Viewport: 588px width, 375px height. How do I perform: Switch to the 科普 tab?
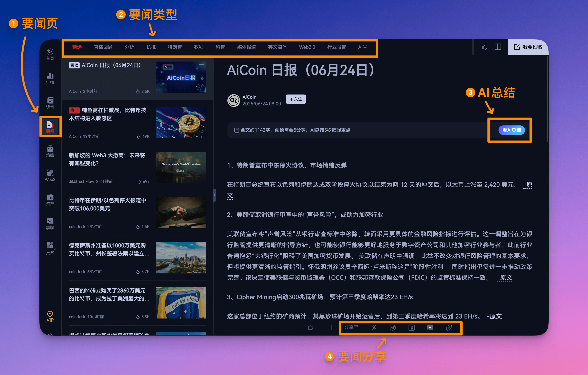coord(220,47)
